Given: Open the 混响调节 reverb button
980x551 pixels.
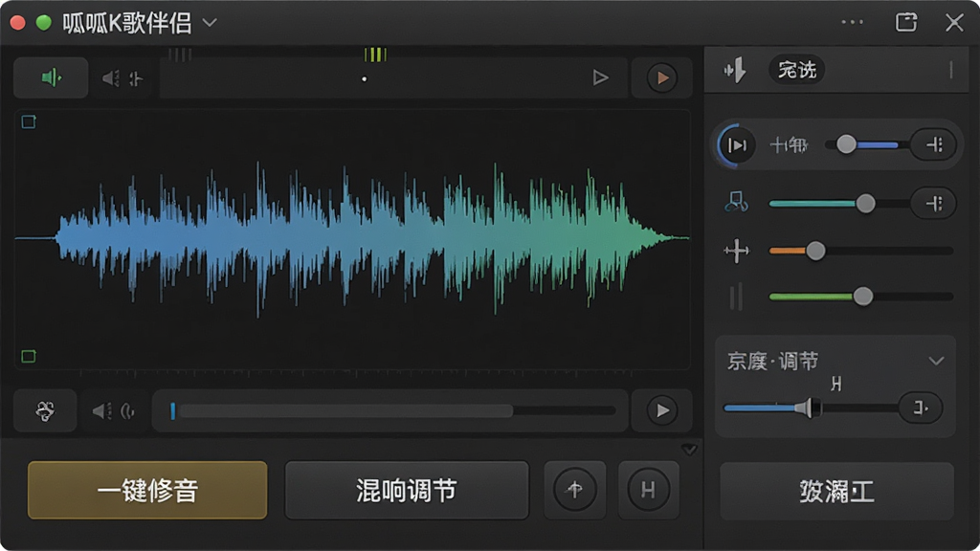Looking at the screenshot, I should pos(407,491).
